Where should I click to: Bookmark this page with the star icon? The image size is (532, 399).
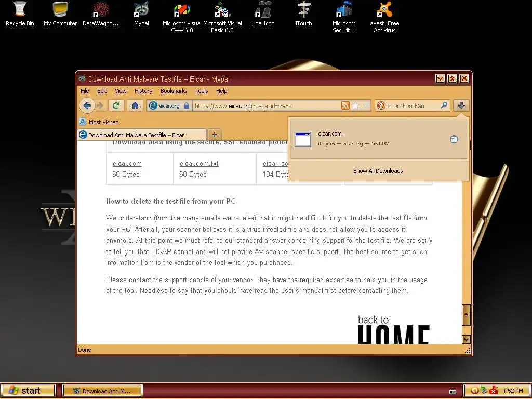coord(355,105)
